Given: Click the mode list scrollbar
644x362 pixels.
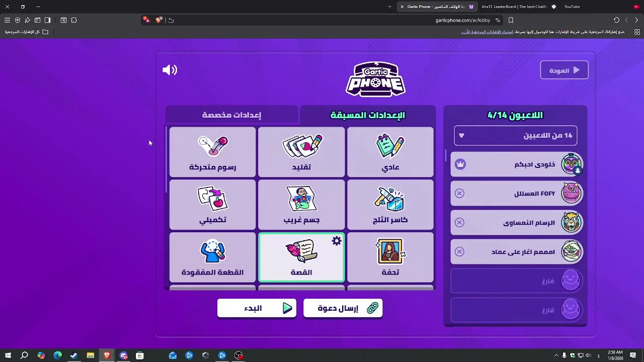Looking at the screenshot, I should [167, 160].
